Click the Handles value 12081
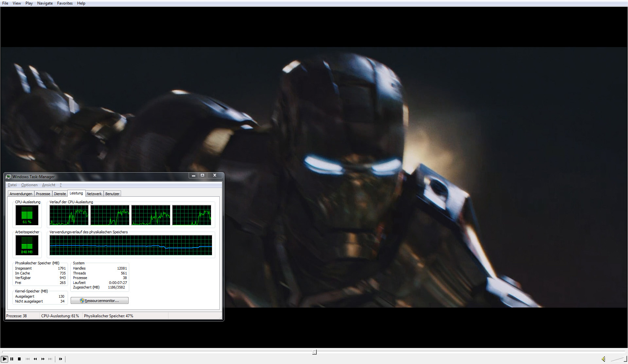This screenshot has width=628, height=364. [122, 268]
